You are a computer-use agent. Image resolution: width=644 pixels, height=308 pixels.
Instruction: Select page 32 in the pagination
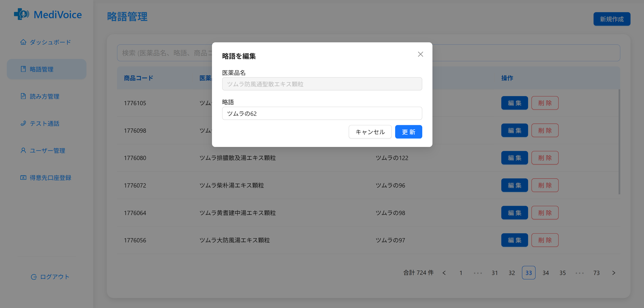pos(512,273)
